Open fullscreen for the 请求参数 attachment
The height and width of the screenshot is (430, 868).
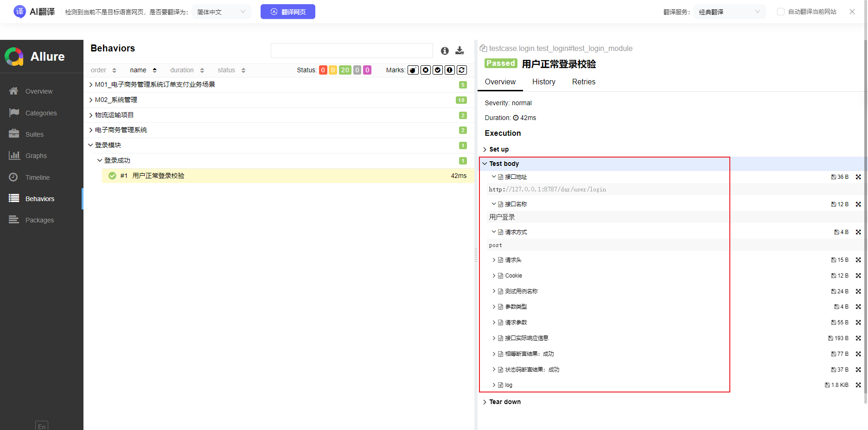858,322
